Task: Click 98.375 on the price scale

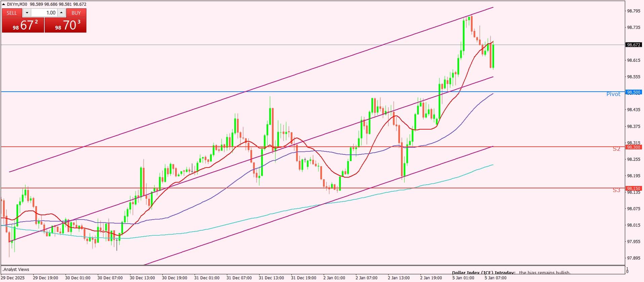Action: [634, 127]
